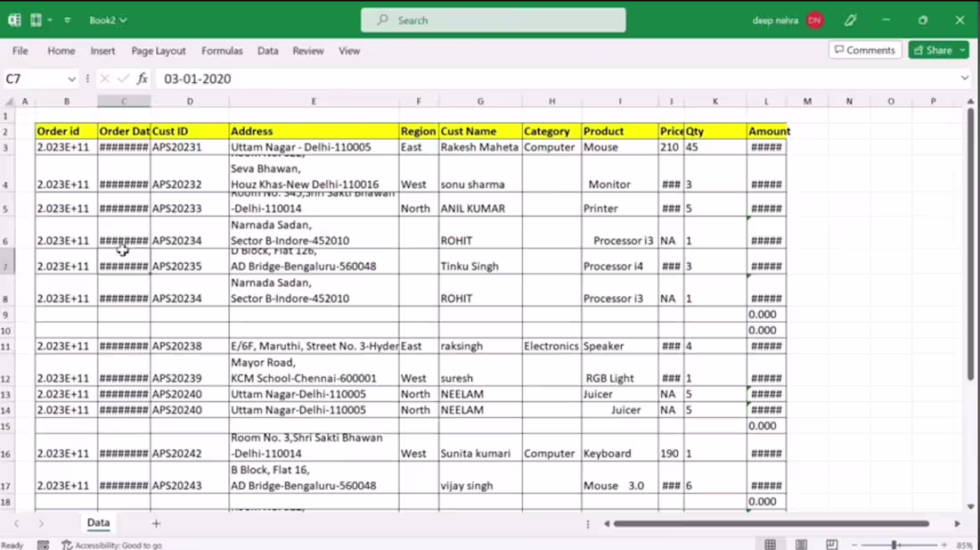Viewport: 980px width, 550px height.
Task: Select the ANIL KUMAR cell
Action: point(480,204)
